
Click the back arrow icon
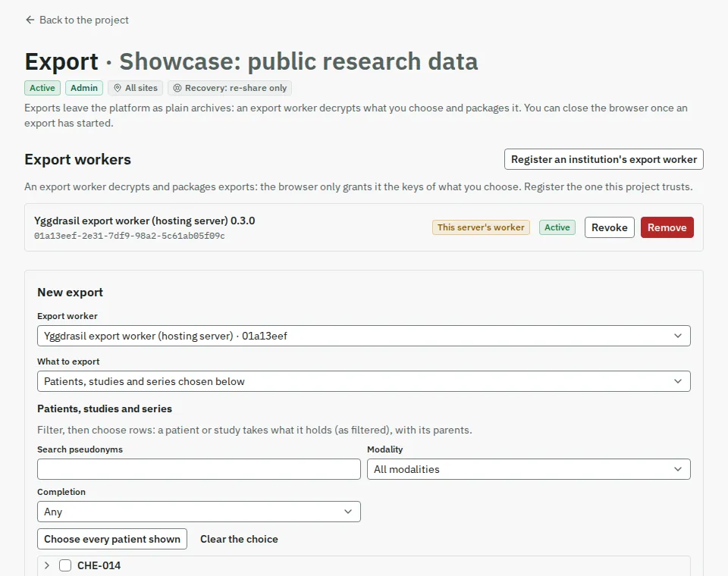[30, 20]
